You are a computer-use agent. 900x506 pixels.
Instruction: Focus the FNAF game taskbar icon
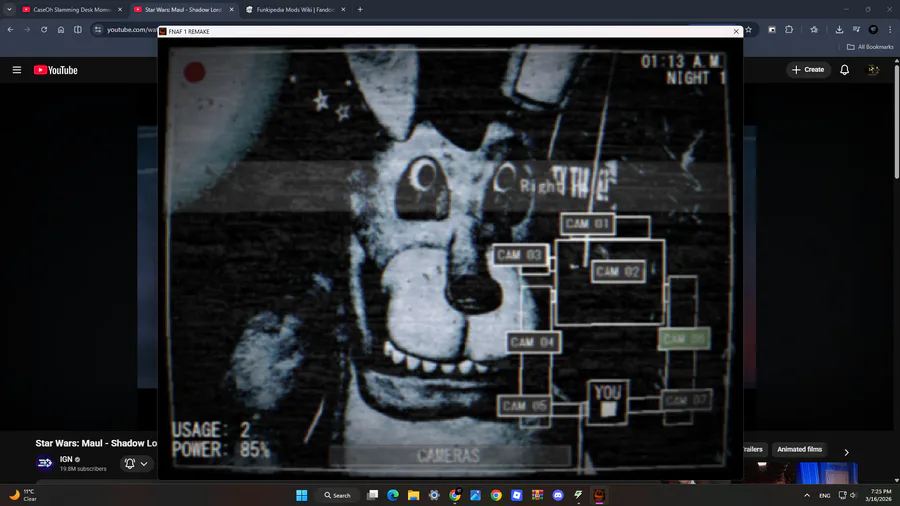click(599, 495)
